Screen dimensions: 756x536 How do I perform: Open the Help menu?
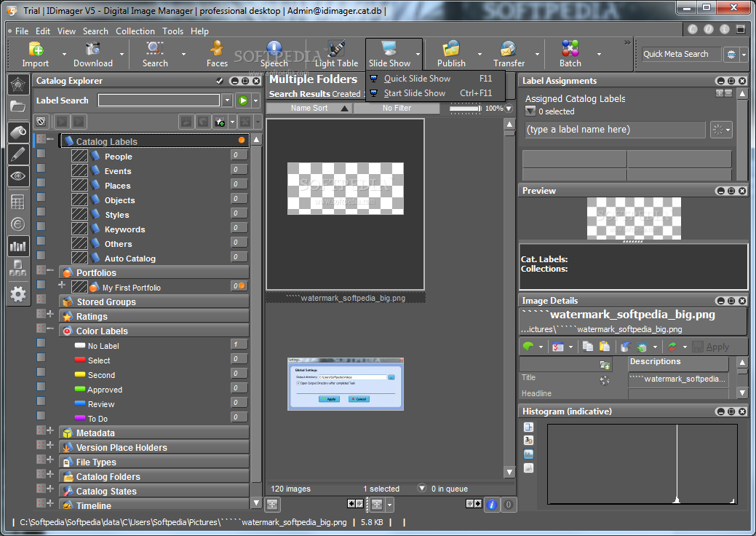(x=199, y=31)
